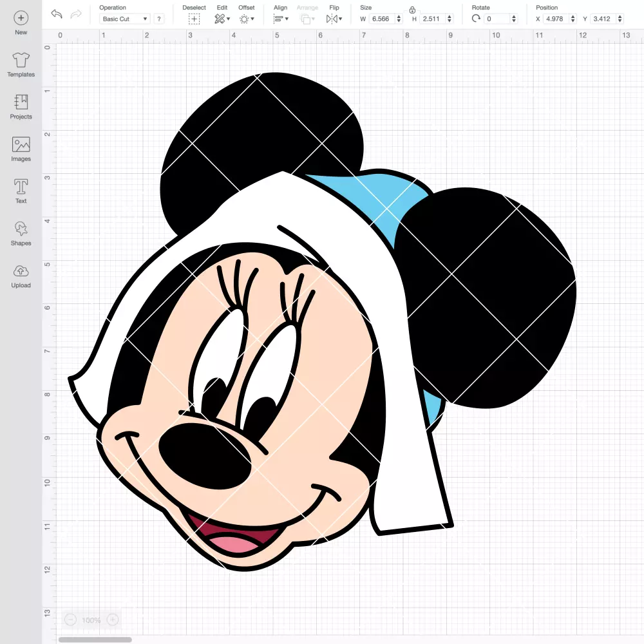
Task: Zoom in with the plus button
Action: pyautogui.click(x=113, y=620)
